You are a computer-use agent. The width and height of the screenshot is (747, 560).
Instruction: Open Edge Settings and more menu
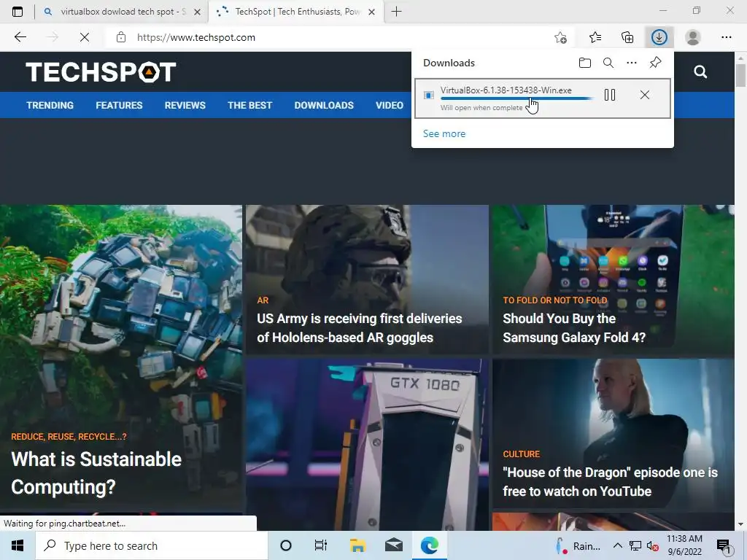(726, 37)
